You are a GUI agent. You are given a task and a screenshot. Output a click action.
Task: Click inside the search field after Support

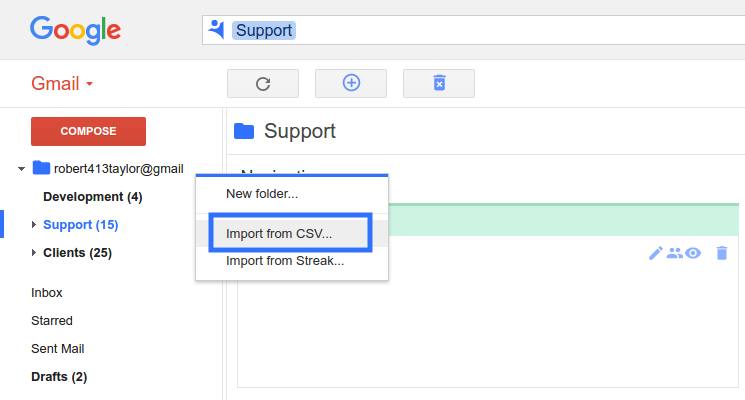point(518,30)
